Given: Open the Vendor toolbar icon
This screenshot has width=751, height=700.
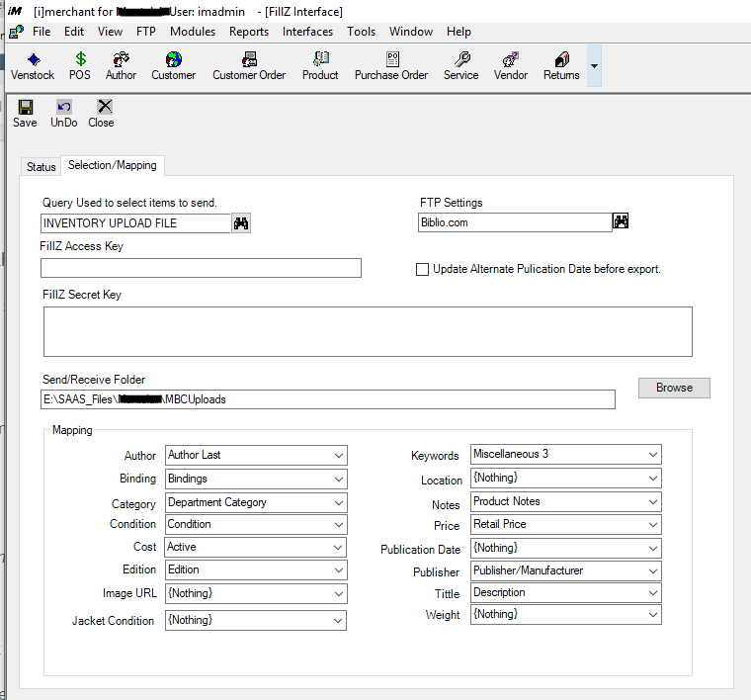Looking at the screenshot, I should [x=511, y=66].
